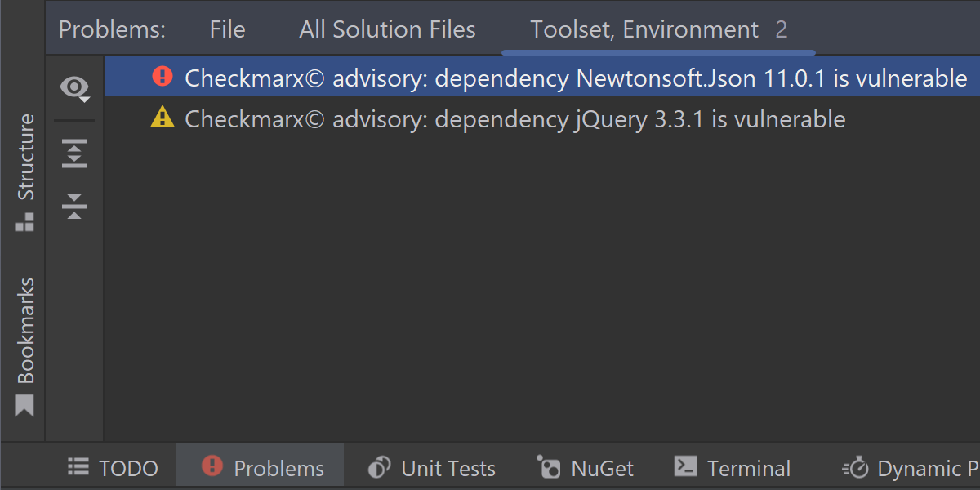Open the TODO tool window

114,468
